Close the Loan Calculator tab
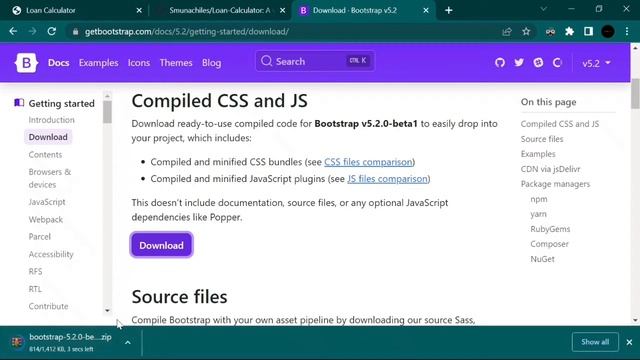 pyautogui.click(x=139, y=11)
